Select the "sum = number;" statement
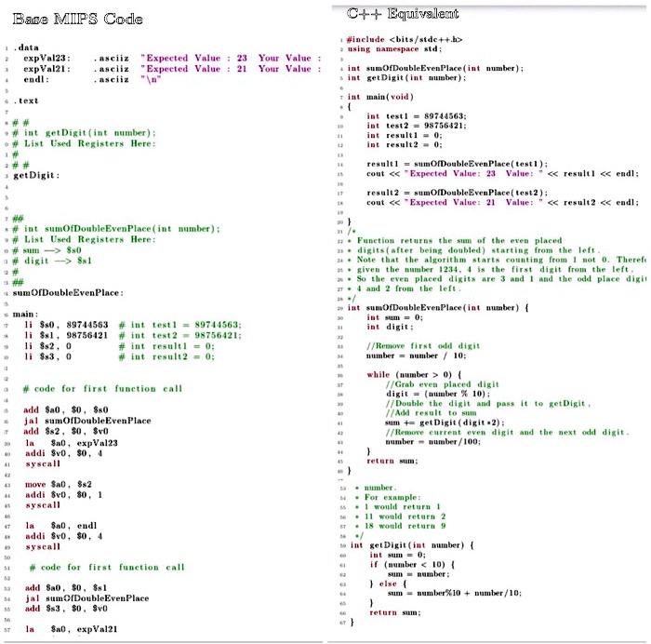Viewport: 651px width, 644px height. coord(418,574)
